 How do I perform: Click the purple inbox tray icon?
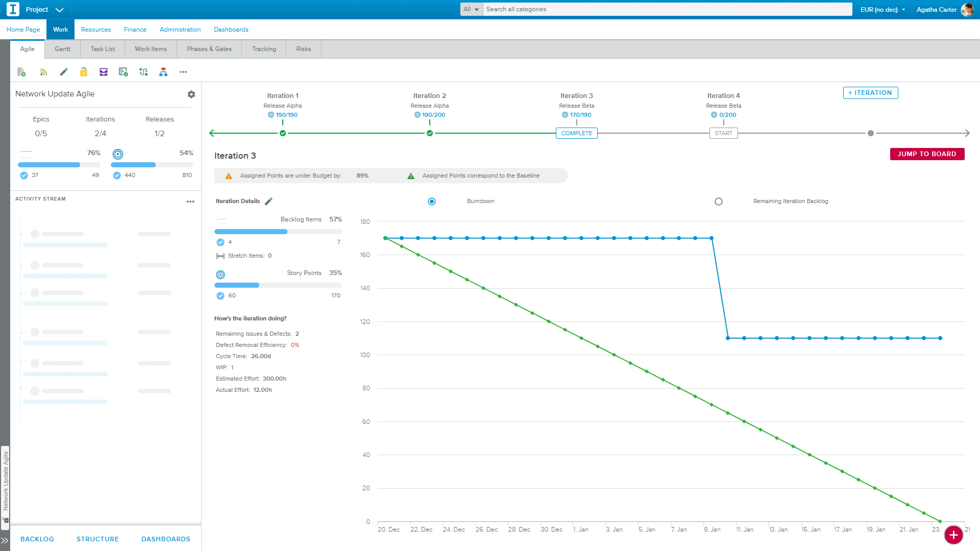click(x=104, y=72)
